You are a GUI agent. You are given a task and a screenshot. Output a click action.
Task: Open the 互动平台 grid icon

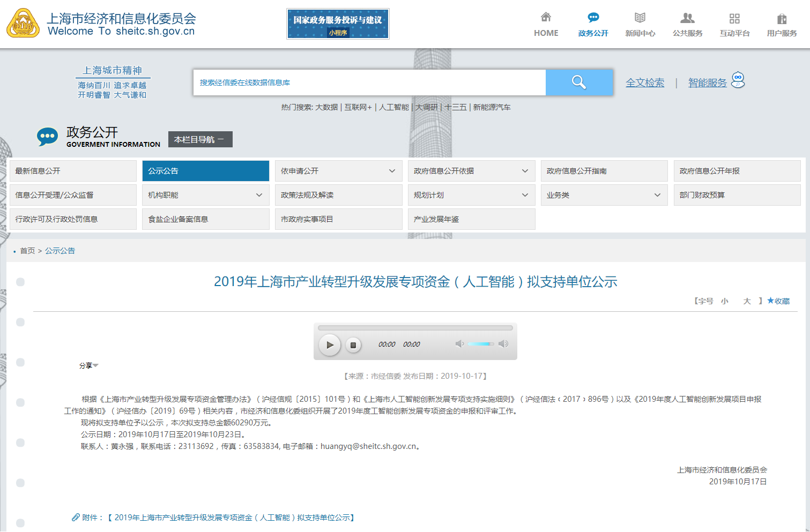tap(734, 18)
